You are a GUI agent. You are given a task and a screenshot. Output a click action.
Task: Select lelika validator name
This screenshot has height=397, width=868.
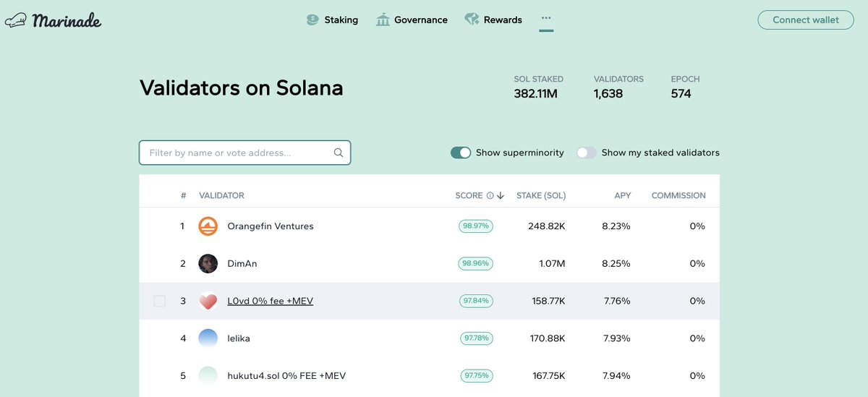[239, 338]
